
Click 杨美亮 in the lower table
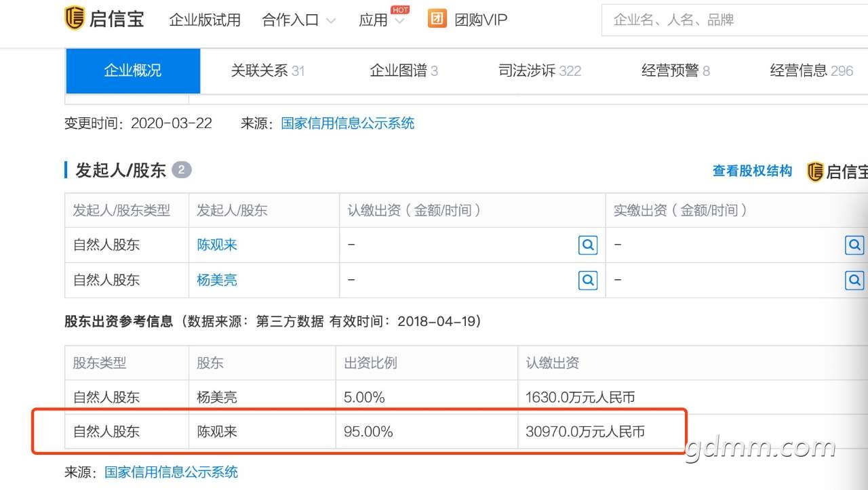coord(217,397)
